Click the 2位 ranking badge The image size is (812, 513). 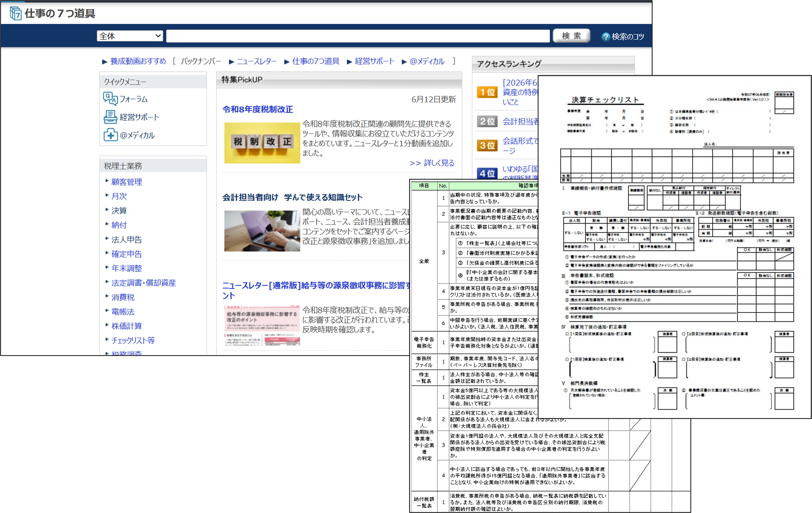[487, 122]
